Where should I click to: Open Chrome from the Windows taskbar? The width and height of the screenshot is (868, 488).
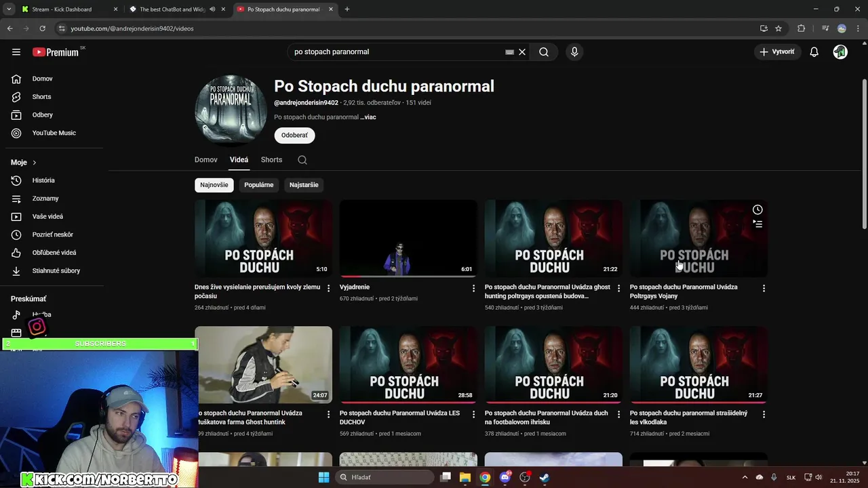click(x=485, y=477)
